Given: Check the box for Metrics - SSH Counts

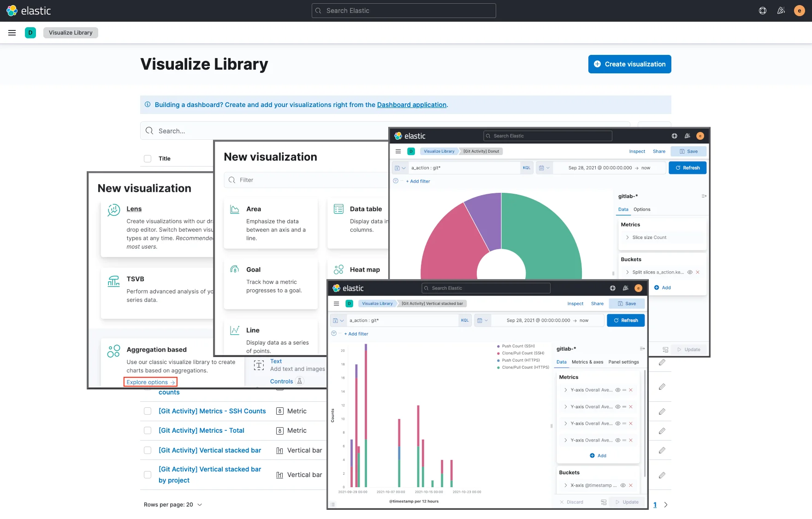Looking at the screenshot, I should (148, 411).
